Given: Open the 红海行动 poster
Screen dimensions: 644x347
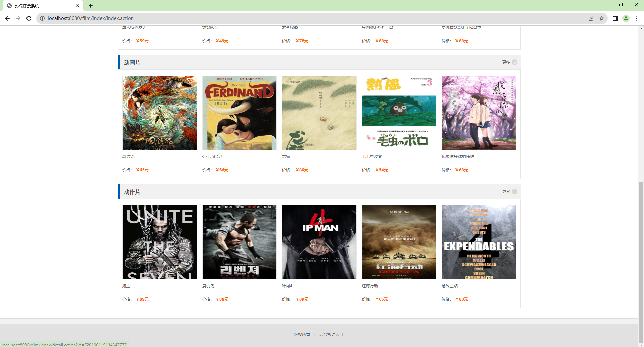Looking at the screenshot, I should [399, 242].
